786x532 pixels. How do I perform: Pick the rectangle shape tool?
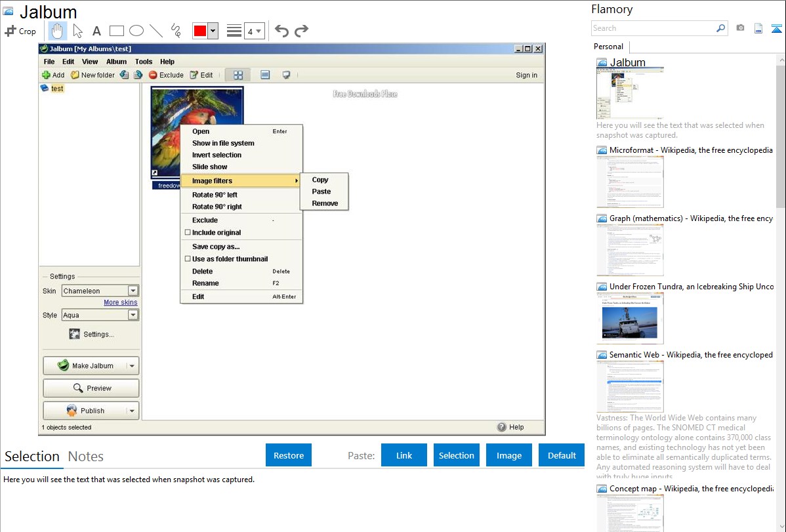116,31
